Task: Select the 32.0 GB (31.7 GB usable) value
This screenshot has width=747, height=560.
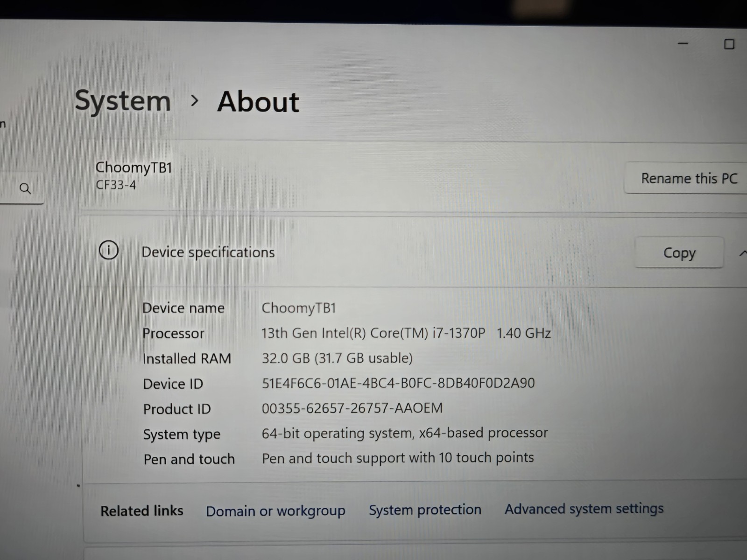Action: (x=337, y=358)
